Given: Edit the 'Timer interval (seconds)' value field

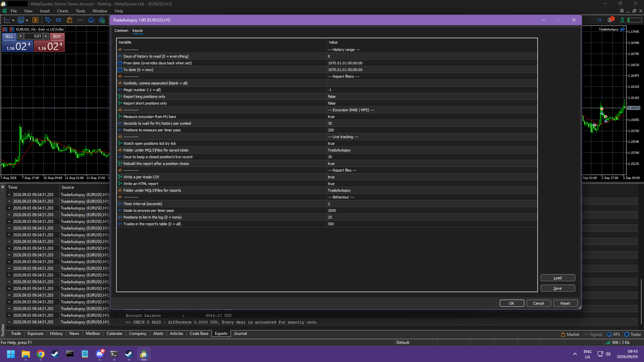Looking at the screenshot, I should click(432, 204).
